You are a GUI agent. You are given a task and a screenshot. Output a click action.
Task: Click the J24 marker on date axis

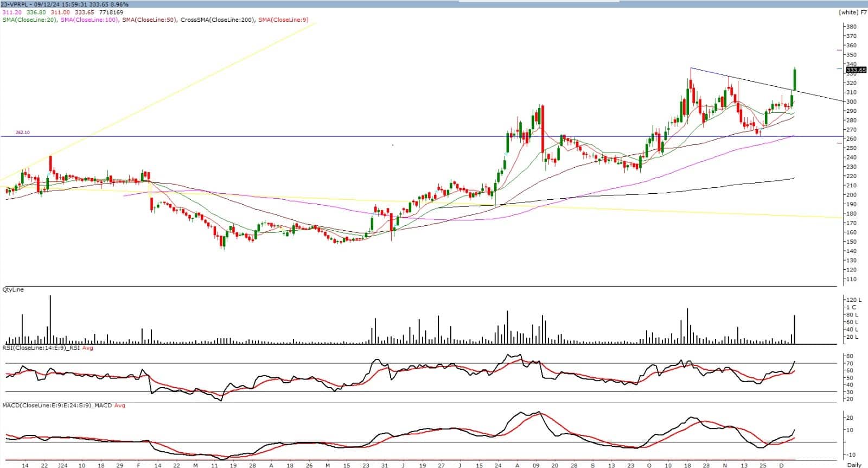pyautogui.click(x=62, y=465)
